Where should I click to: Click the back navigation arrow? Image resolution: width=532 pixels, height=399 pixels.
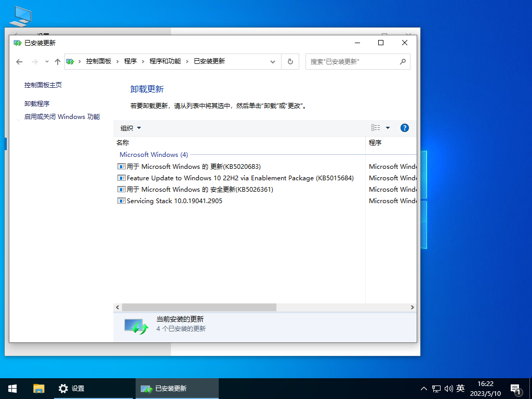click(19, 61)
